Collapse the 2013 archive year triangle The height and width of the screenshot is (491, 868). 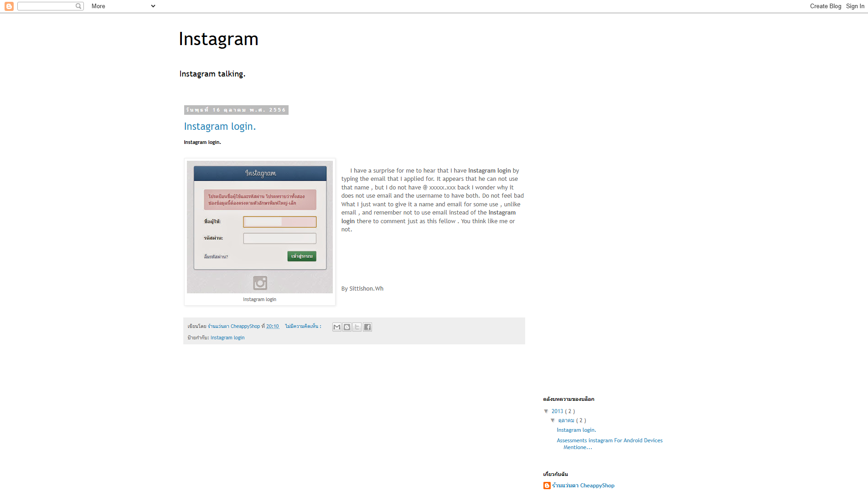(546, 411)
